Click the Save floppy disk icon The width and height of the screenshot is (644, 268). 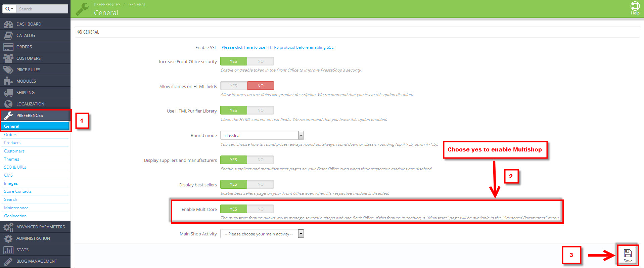coord(628,253)
